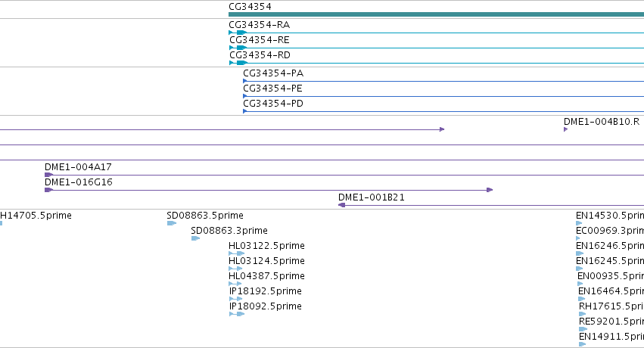The height and width of the screenshot is (348, 644).
Task: Select the IP18192.5prime EST label
Action: [266, 292]
